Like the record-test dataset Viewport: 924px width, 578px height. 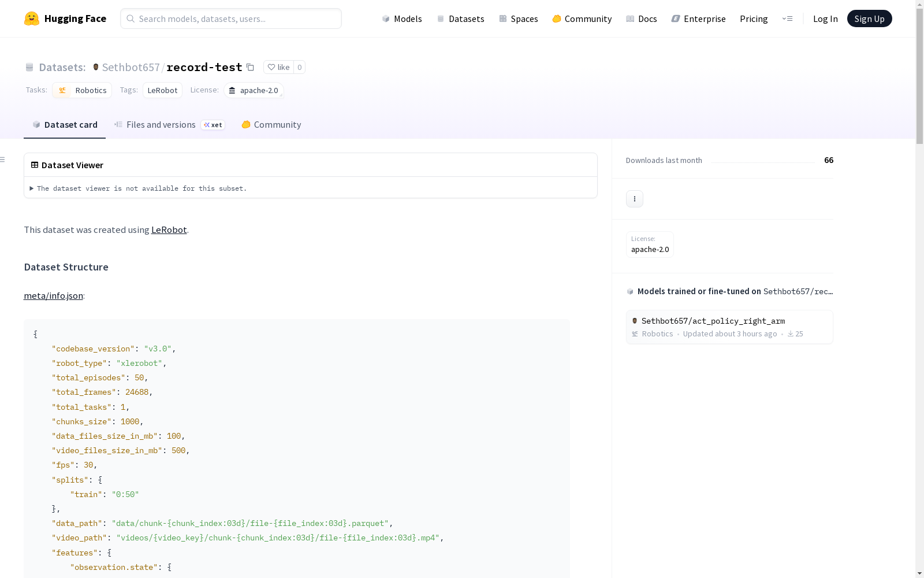click(278, 67)
